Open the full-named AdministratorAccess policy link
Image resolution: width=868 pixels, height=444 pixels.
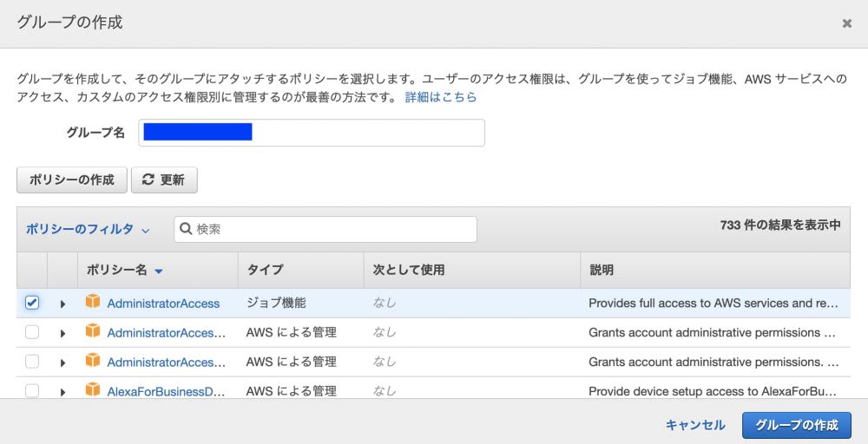(163, 304)
